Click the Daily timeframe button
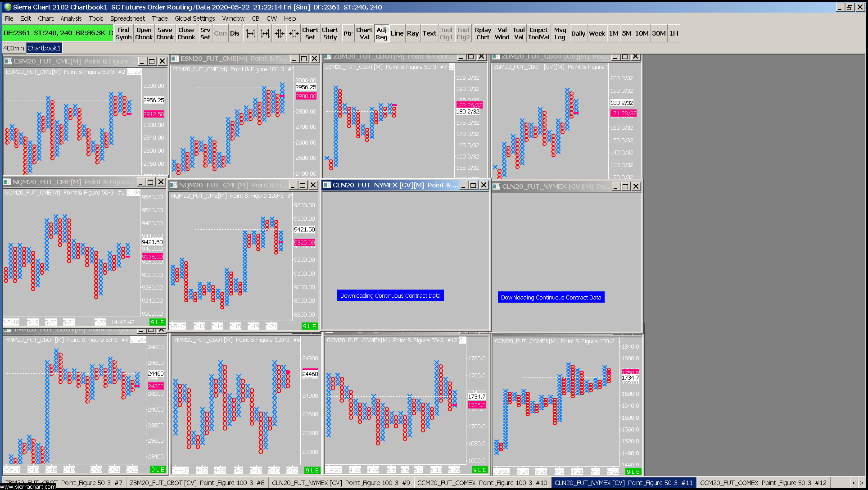This screenshot has width=868, height=490. (x=578, y=33)
